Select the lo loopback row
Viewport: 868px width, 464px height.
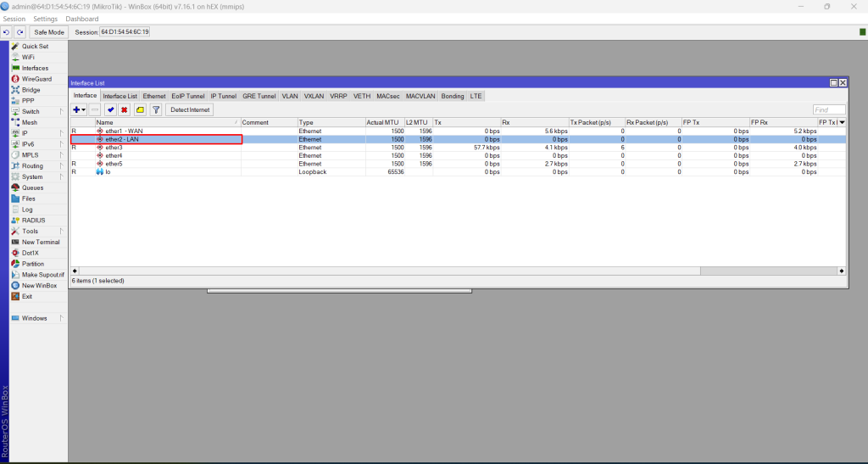tap(458, 172)
